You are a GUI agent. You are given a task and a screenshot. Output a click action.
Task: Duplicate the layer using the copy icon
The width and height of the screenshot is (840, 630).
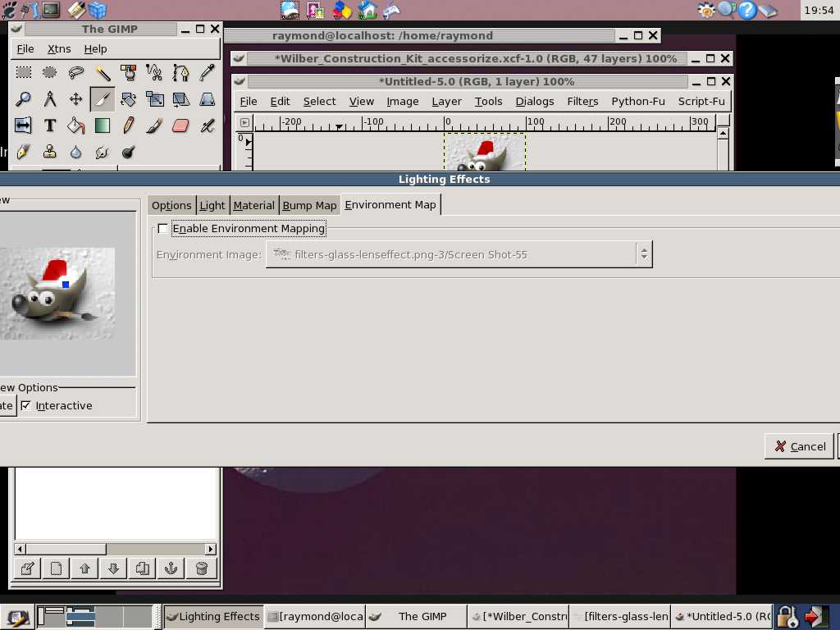pos(143,568)
